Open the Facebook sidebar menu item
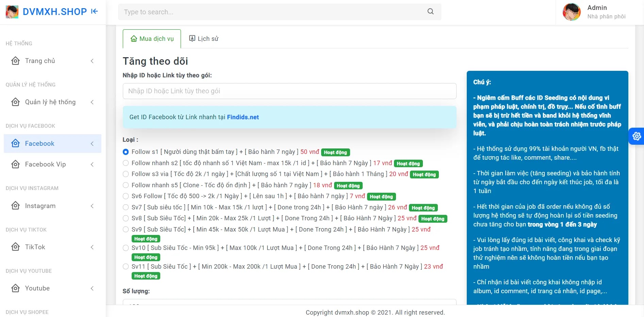Viewport: 644px width, 317px height. [x=52, y=144]
